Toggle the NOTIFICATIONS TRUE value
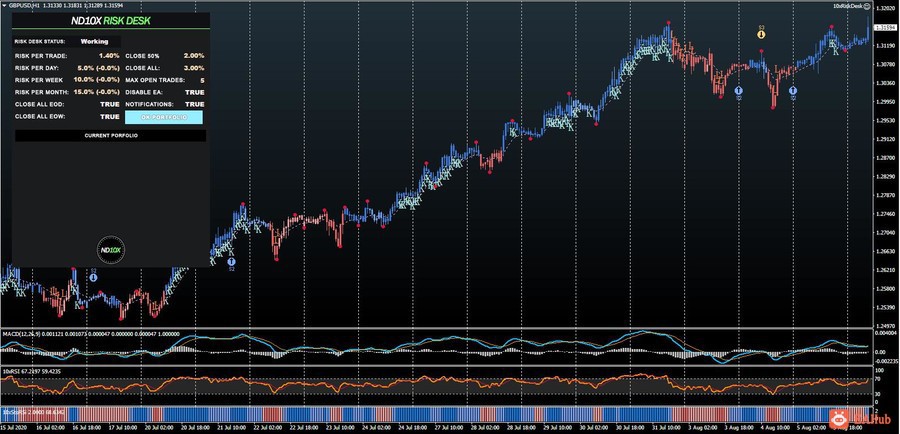The height and width of the screenshot is (434, 900). click(195, 104)
